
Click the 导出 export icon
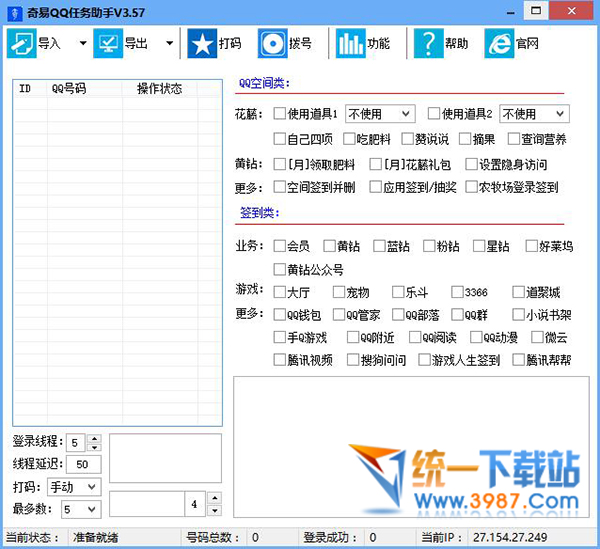tap(108, 43)
